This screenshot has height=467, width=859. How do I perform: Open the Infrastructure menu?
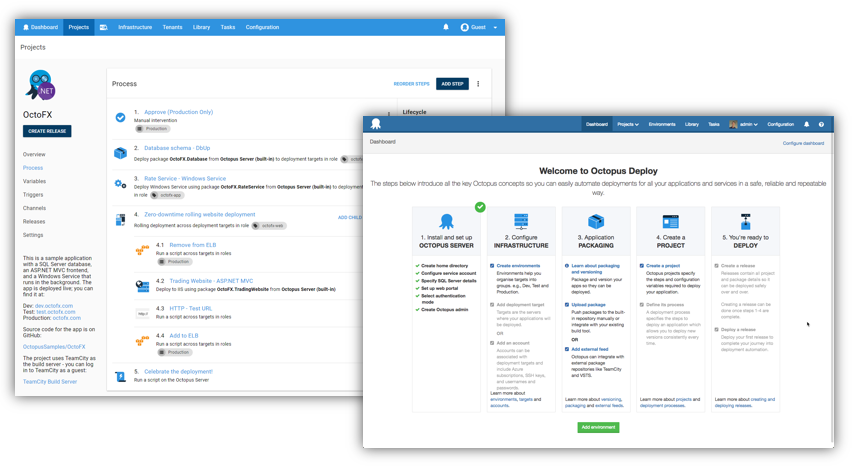[135, 27]
